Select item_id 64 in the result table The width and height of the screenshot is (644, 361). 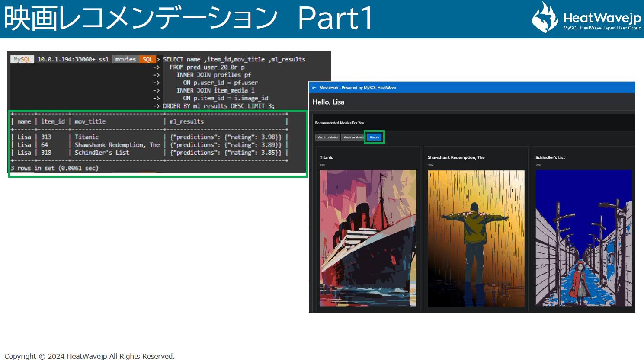pos(45,145)
